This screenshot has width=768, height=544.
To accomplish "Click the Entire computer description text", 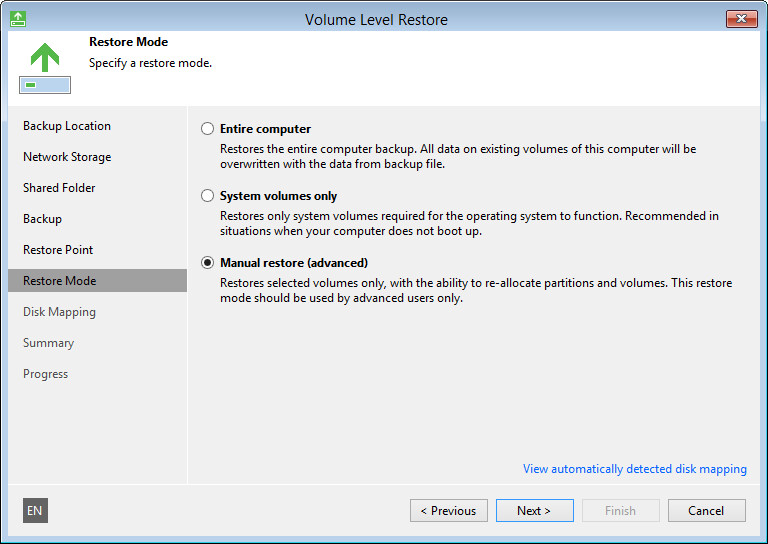I will coord(458,156).
